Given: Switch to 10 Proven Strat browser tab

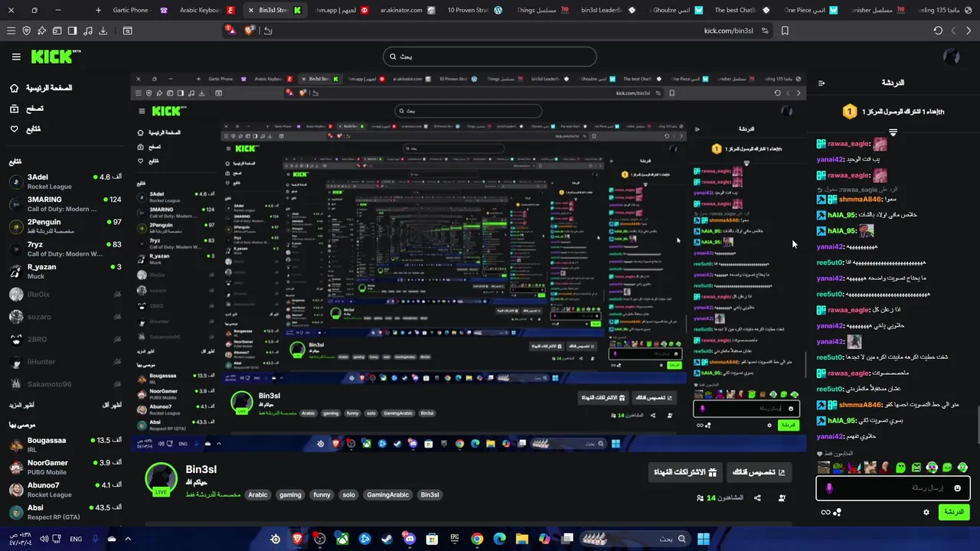Looking at the screenshot, I should 474,10.
